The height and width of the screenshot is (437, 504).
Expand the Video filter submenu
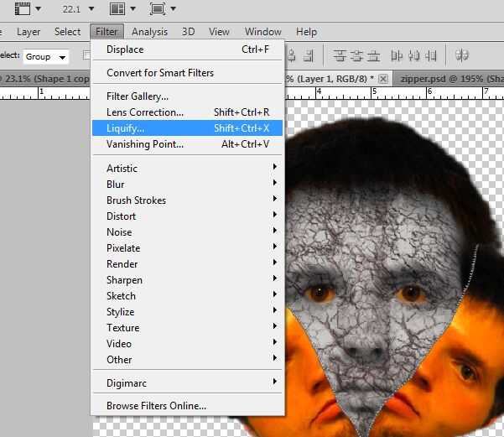click(187, 343)
